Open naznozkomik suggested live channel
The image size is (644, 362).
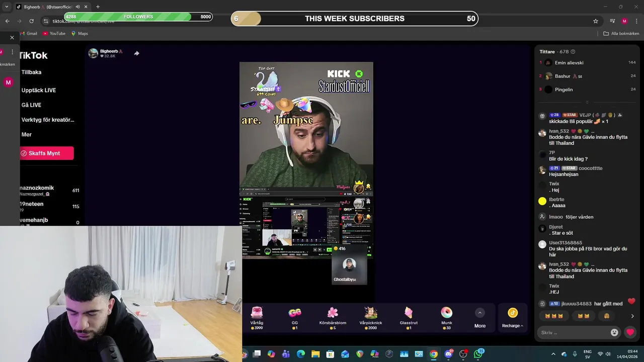point(49,191)
